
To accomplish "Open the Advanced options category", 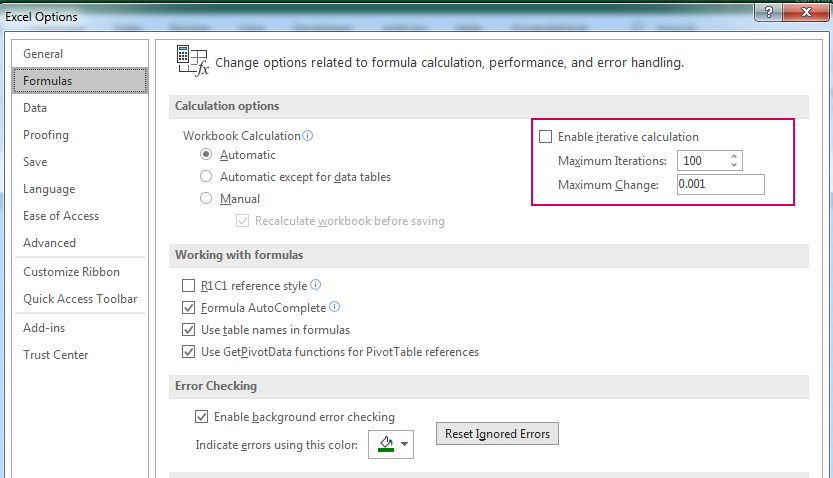I will coord(80,243).
